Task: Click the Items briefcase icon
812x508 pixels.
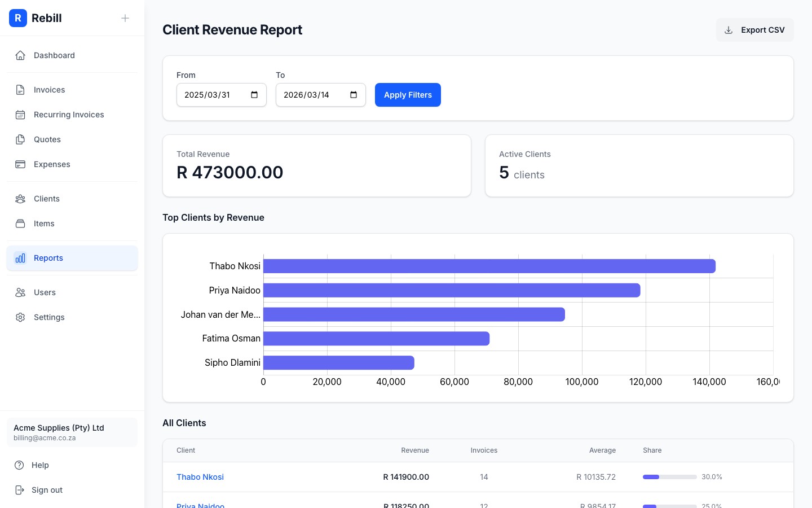Action: (x=20, y=224)
